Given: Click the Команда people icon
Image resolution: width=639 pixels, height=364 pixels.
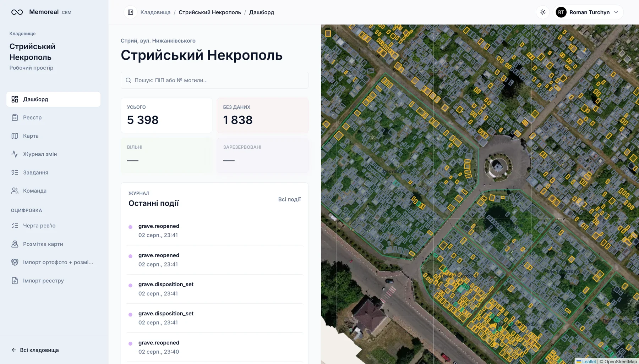Looking at the screenshot, I should click(x=15, y=191).
